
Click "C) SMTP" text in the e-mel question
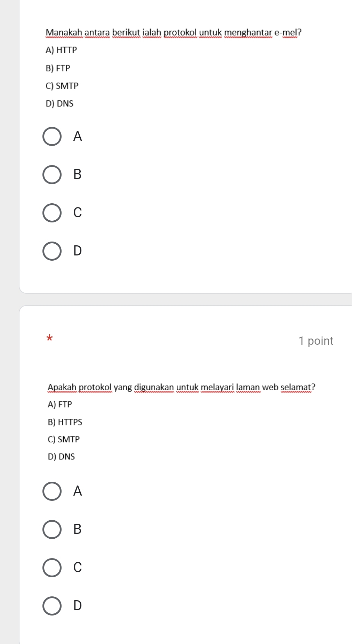pyautogui.click(x=62, y=86)
